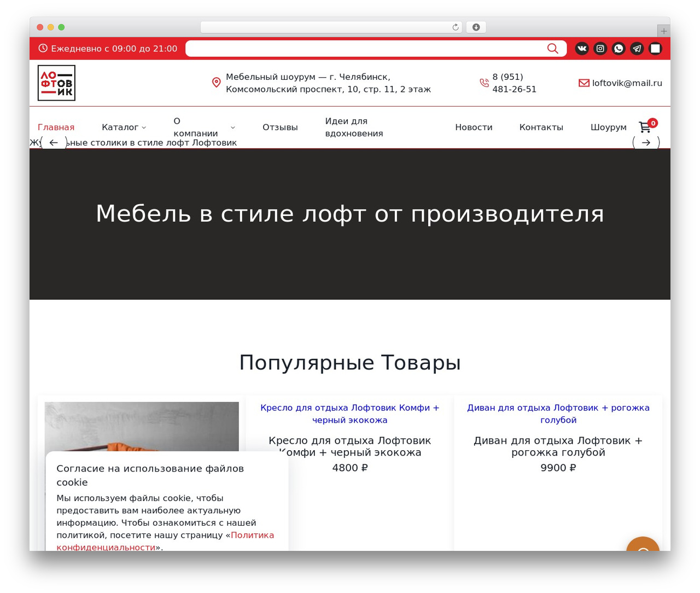The width and height of the screenshot is (700, 593).
Task: Click the email loftovik@mail.ru link
Action: tap(627, 83)
